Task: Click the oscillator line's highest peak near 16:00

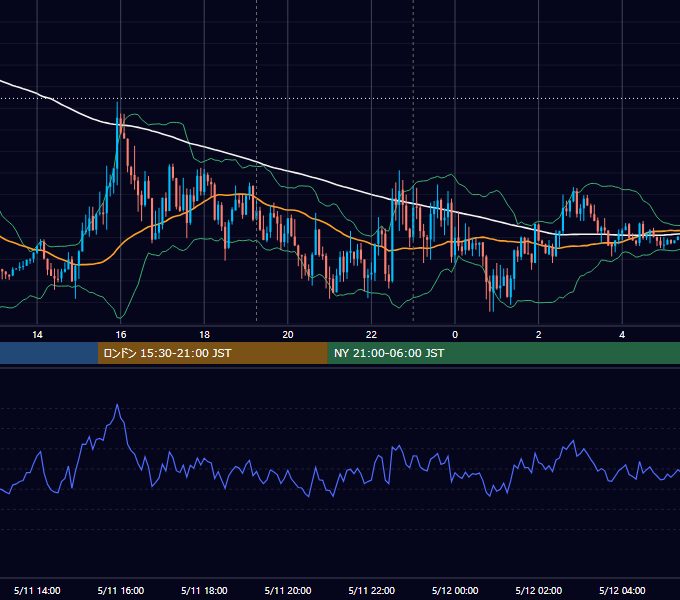Action: coord(117,405)
